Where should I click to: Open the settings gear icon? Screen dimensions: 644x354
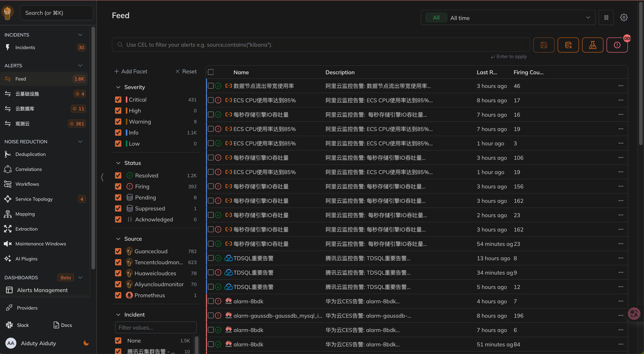(x=624, y=17)
